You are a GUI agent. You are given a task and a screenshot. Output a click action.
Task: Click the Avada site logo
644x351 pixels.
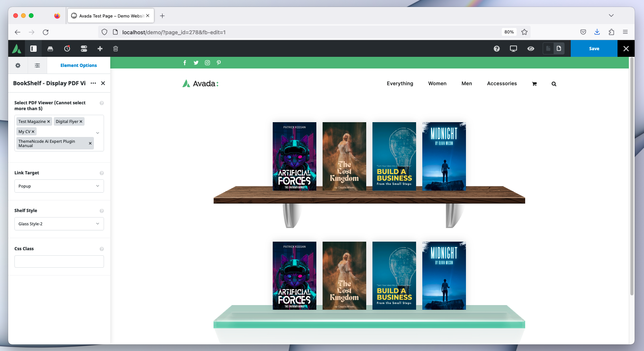200,84
